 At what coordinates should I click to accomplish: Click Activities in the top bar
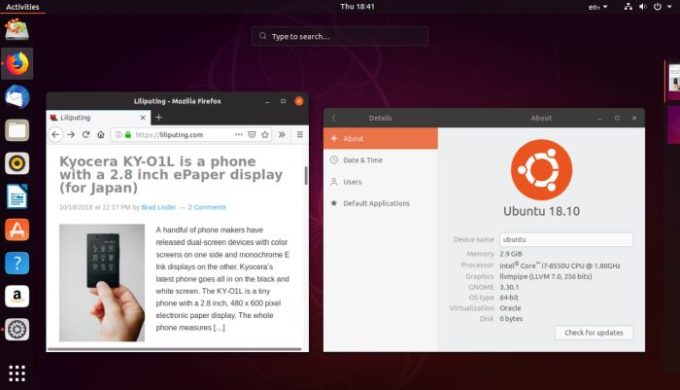pos(23,7)
